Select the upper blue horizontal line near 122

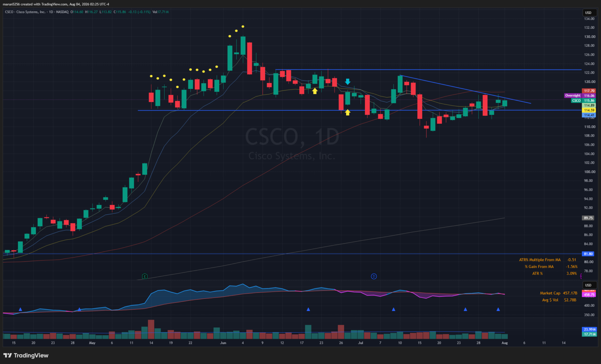429,70
